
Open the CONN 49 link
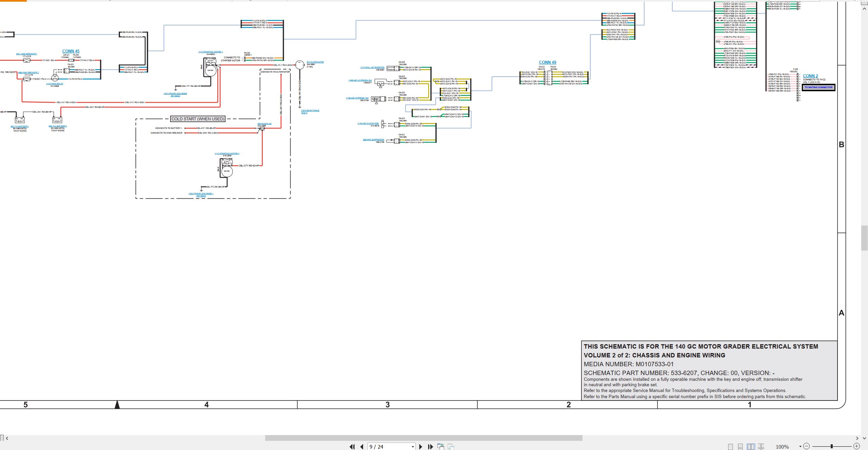548,62
